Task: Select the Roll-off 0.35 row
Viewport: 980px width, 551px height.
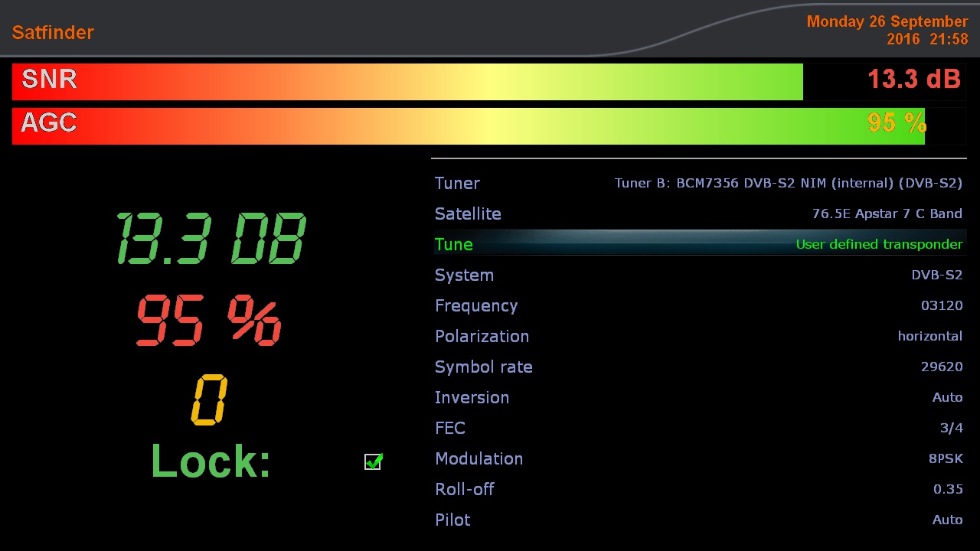Action: pos(698,490)
